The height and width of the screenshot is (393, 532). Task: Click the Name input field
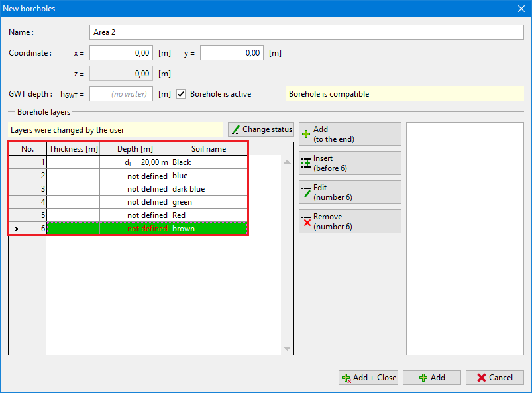pyautogui.click(x=306, y=32)
